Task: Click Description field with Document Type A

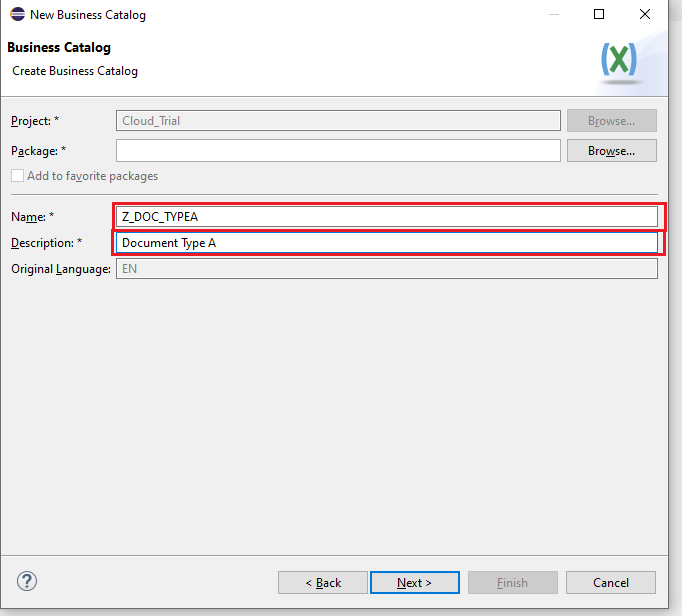Action: point(387,243)
